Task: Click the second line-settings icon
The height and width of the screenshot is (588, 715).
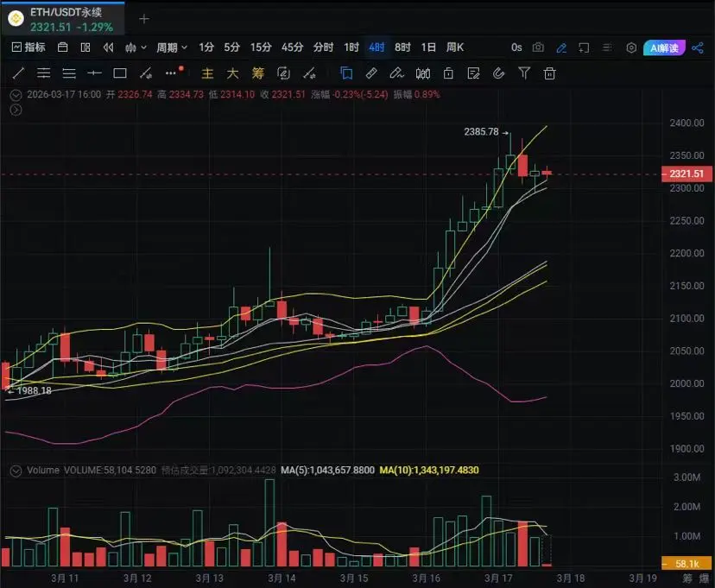Action: tap(310, 73)
